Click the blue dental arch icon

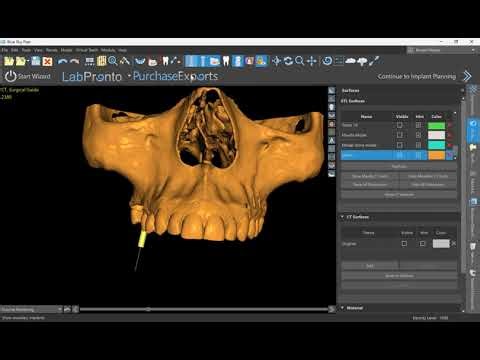pyautogui.click(x=140, y=61)
